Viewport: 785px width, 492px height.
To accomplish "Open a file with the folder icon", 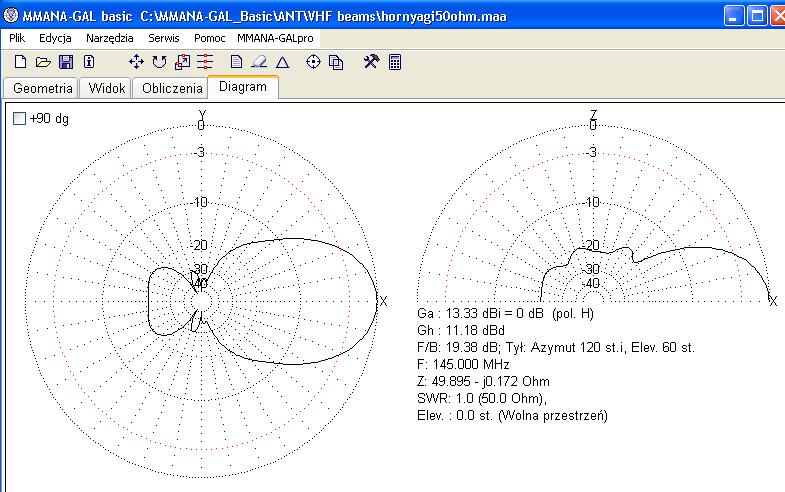I will pyautogui.click(x=43, y=62).
